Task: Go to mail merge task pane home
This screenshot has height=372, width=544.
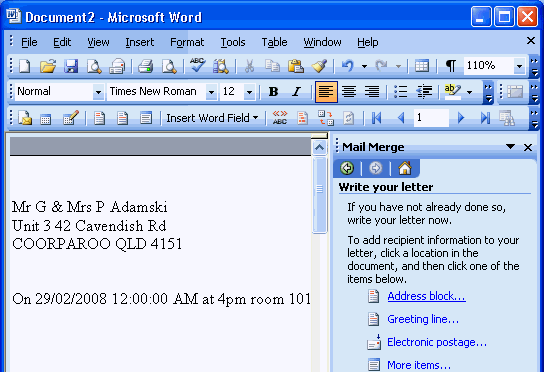Action: (x=405, y=168)
